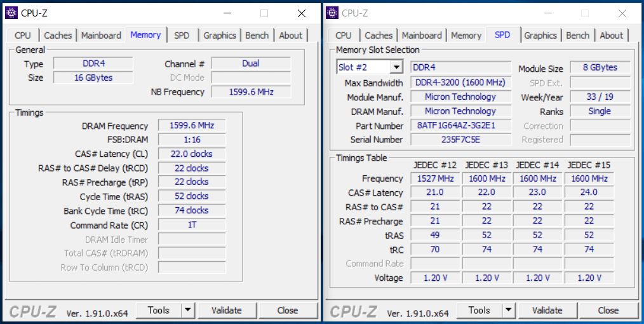Click Close button in left window footer

pos(288,310)
